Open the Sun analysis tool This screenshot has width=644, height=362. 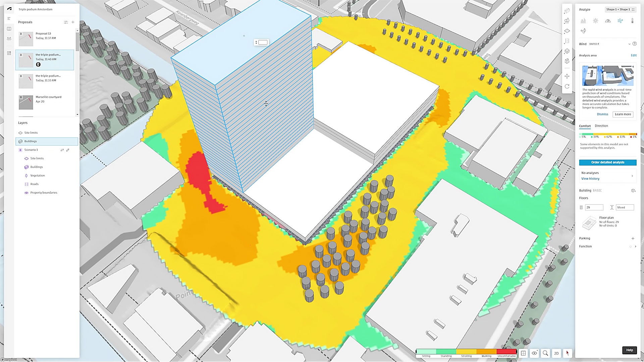tap(595, 21)
